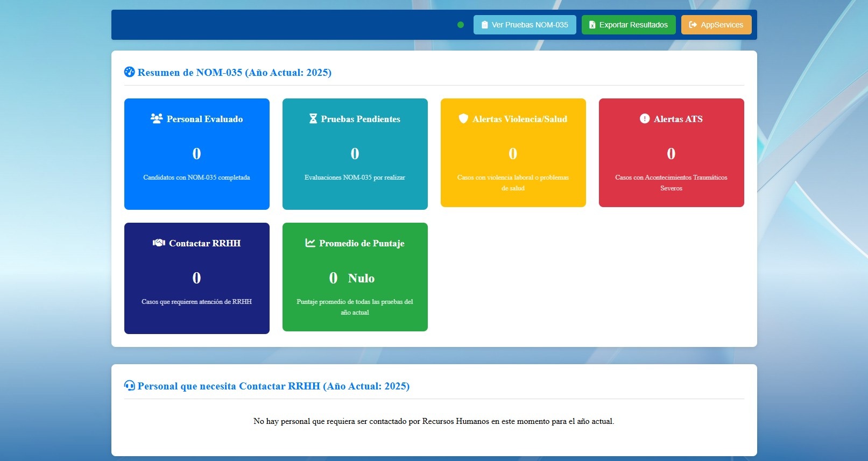
Task: Click the exclamation icon on Alertas ATS
Action: tap(645, 118)
